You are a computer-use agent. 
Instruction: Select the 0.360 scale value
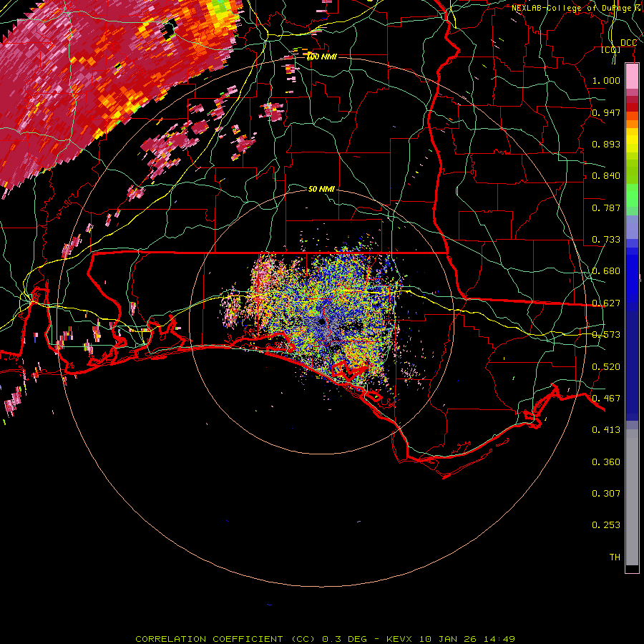(x=606, y=462)
